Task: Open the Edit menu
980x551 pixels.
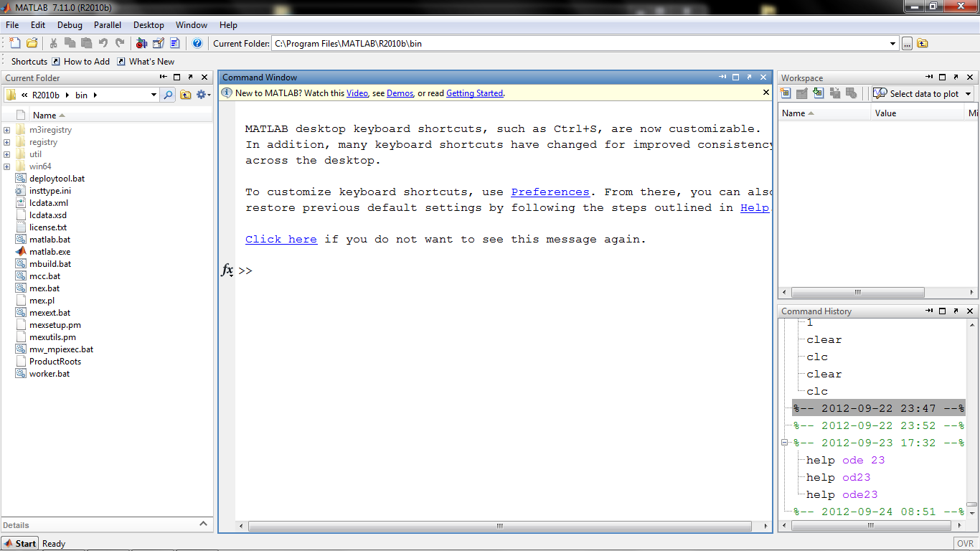Action: [38, 25]
